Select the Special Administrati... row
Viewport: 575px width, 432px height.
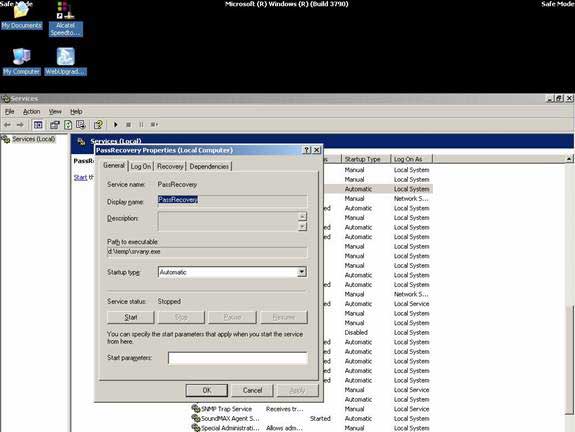coord(312,428)
